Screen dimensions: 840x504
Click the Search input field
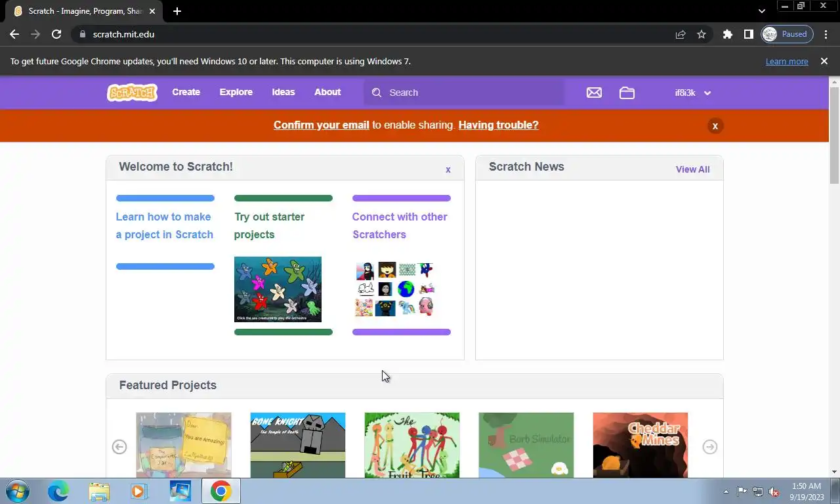[x=464, y=93]
